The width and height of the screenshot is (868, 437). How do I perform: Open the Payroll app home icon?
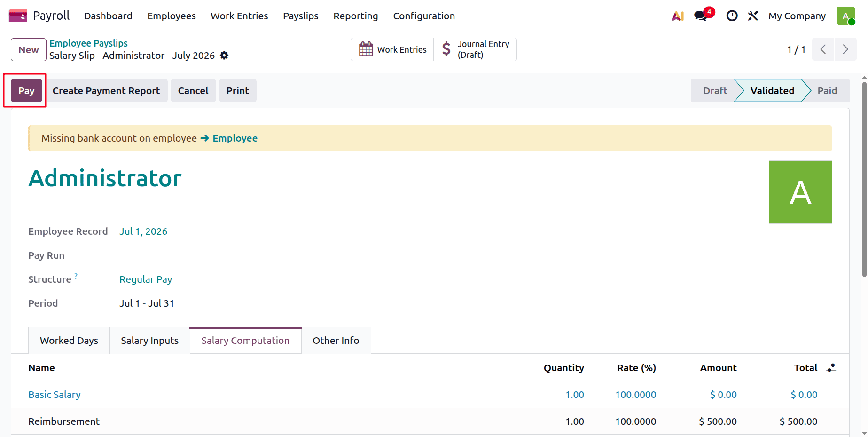[18, 16]
